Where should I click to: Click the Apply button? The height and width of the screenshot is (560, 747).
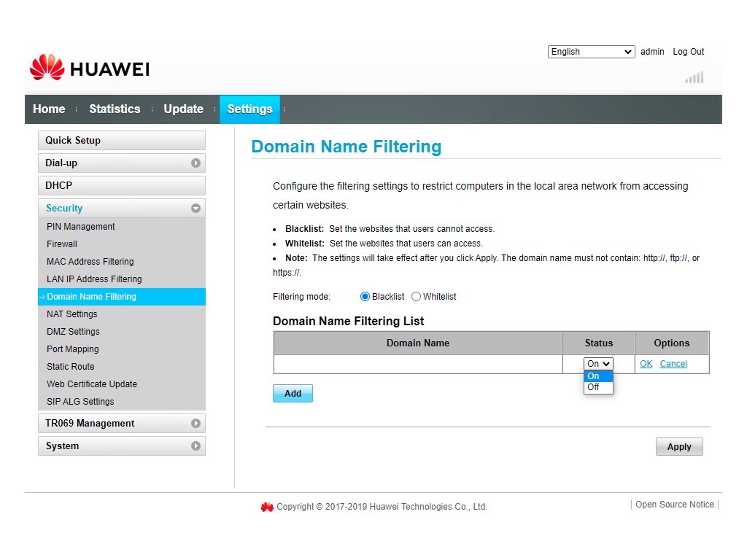678,447
